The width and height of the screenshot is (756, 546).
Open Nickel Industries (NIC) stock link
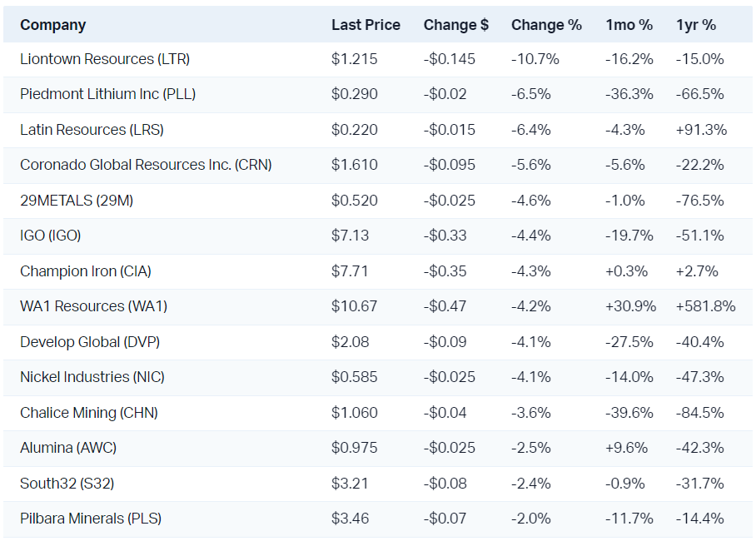[92, 377]
